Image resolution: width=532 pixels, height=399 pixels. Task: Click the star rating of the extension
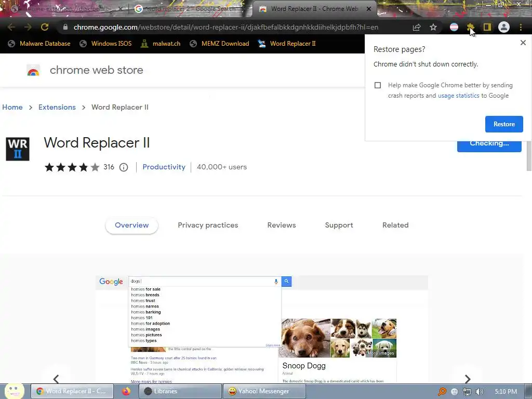pyautogui.click(x=72, y=167)
